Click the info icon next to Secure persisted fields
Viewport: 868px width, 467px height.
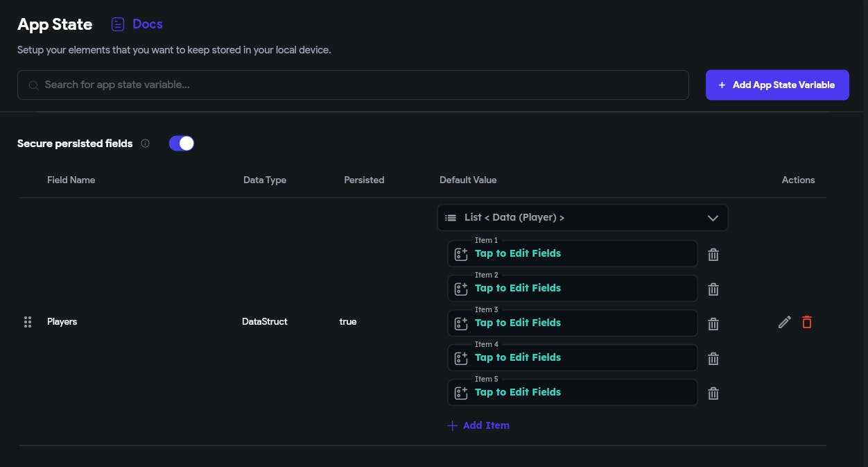click(x=145, y=144)
